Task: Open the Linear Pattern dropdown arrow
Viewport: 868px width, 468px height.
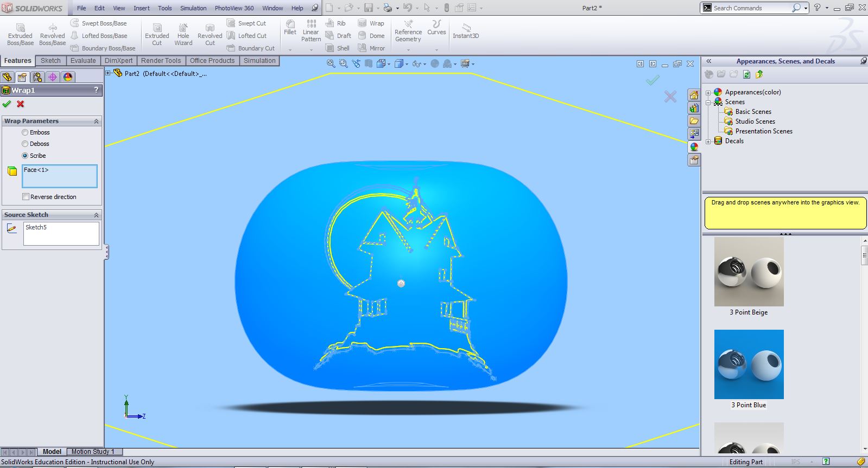Action: point(311,50)
